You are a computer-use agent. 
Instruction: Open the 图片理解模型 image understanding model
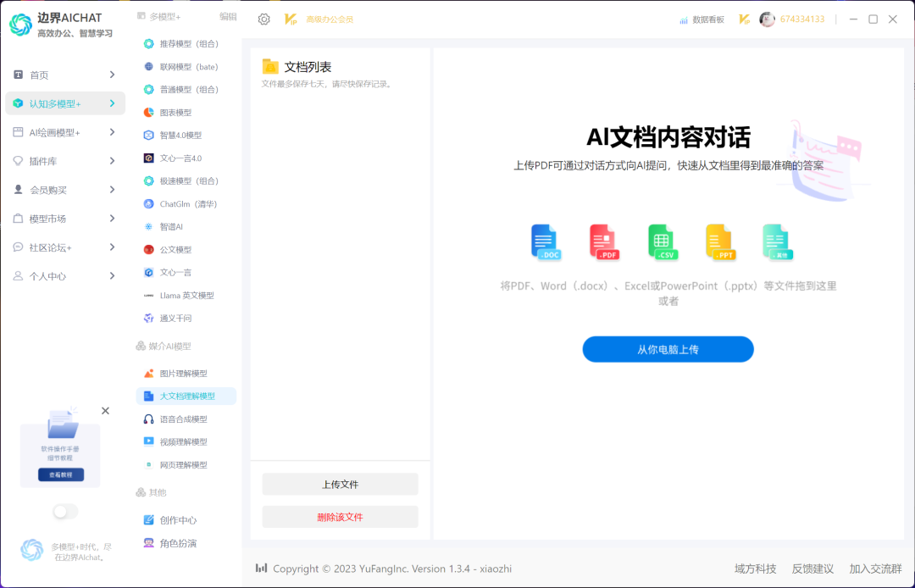click(x=186, y=373)
